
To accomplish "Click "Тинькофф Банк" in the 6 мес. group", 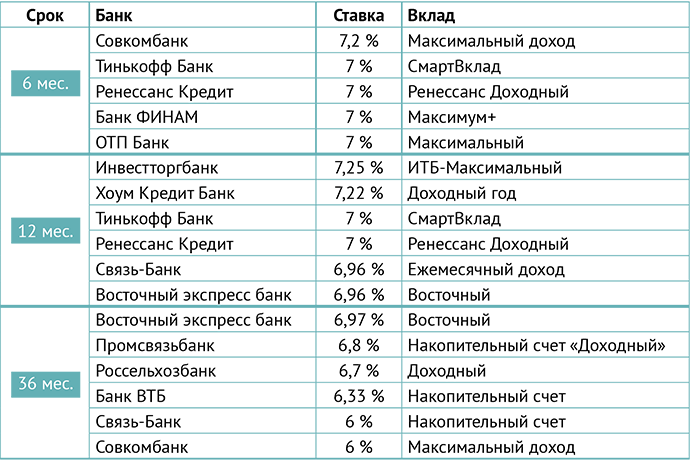I will [154, 67].
